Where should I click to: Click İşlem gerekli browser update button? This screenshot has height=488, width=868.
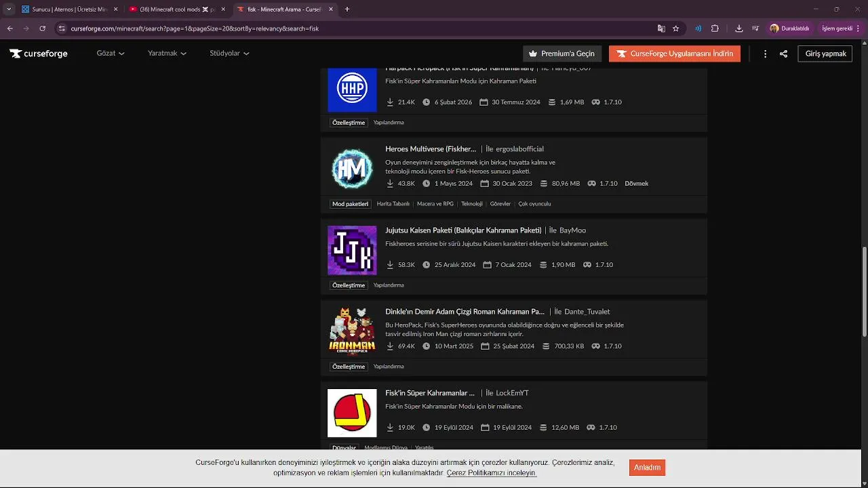tap(841, 28)
